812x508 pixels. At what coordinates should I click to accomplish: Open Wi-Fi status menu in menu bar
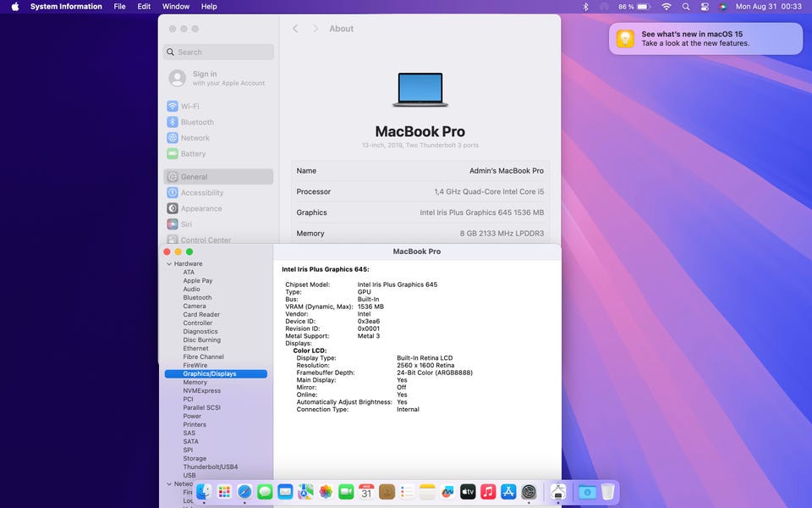point(667,7)
